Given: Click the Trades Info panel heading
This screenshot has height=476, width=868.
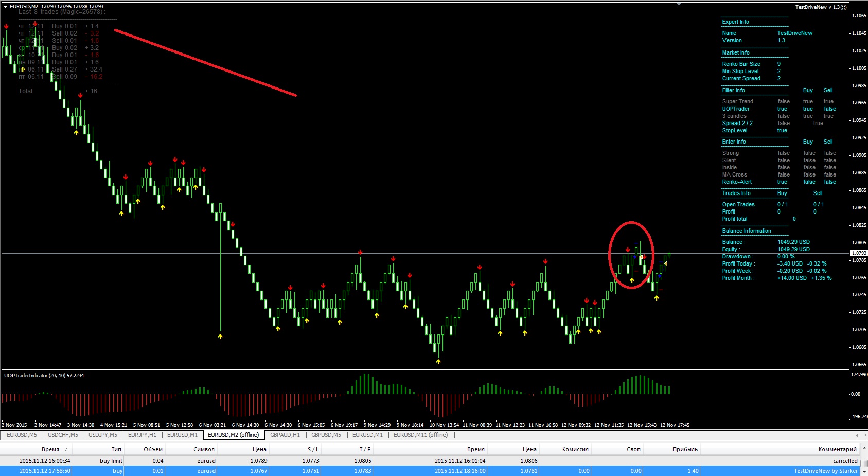Looking at the screenshot, I should click(736, 193).
